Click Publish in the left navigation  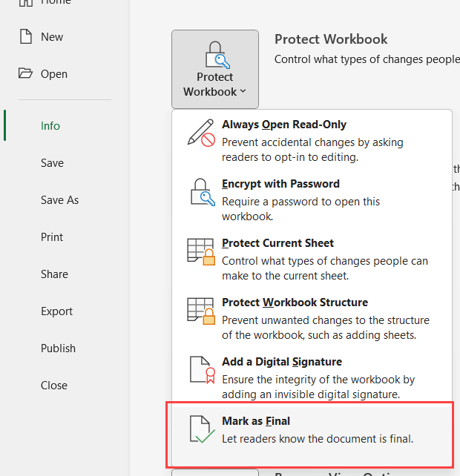[x=58, y=348]
